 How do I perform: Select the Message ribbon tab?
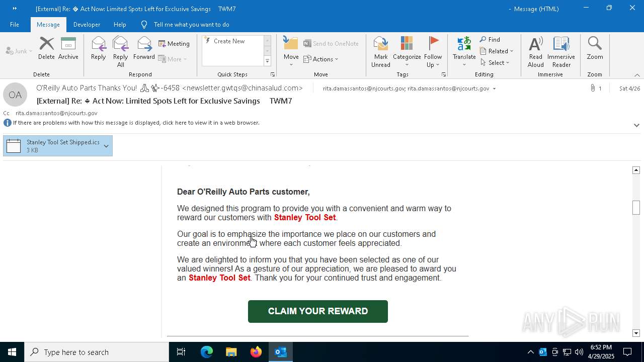tap(48, 25)
